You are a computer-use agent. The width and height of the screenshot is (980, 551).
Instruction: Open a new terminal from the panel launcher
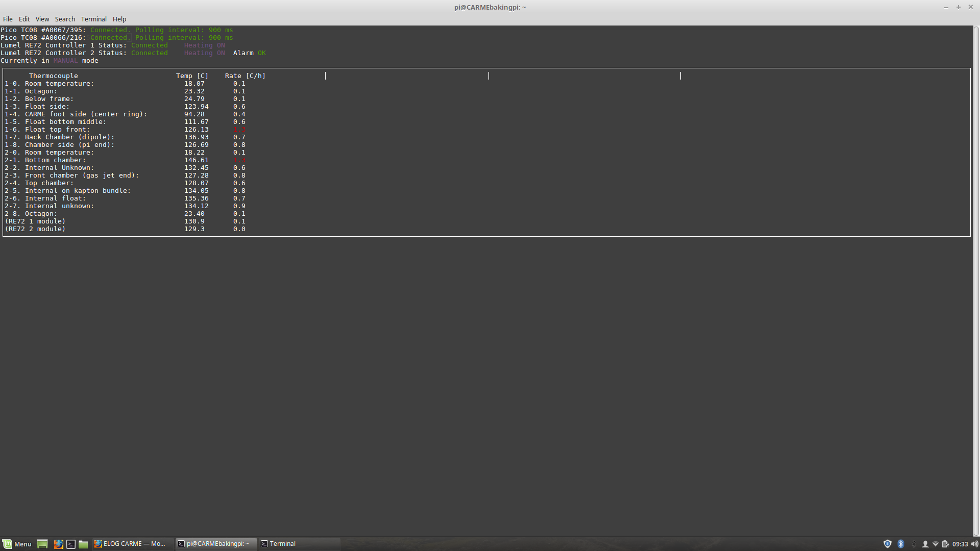point(70,544)
